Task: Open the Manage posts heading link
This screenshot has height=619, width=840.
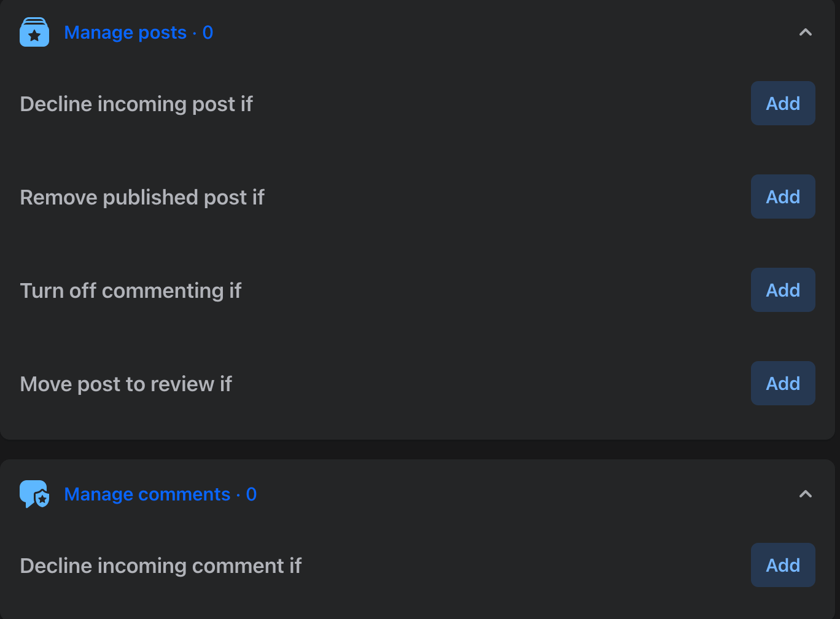Action: coord(125,33)
